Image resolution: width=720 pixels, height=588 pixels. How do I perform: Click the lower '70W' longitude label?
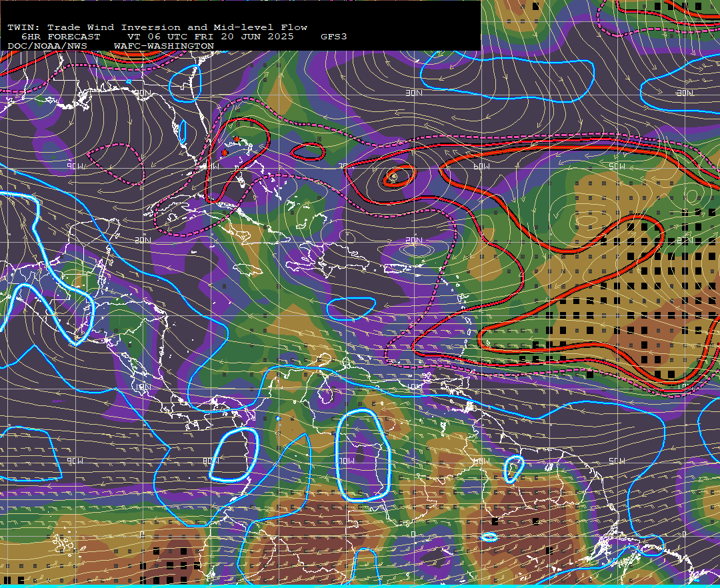(346, 461)
